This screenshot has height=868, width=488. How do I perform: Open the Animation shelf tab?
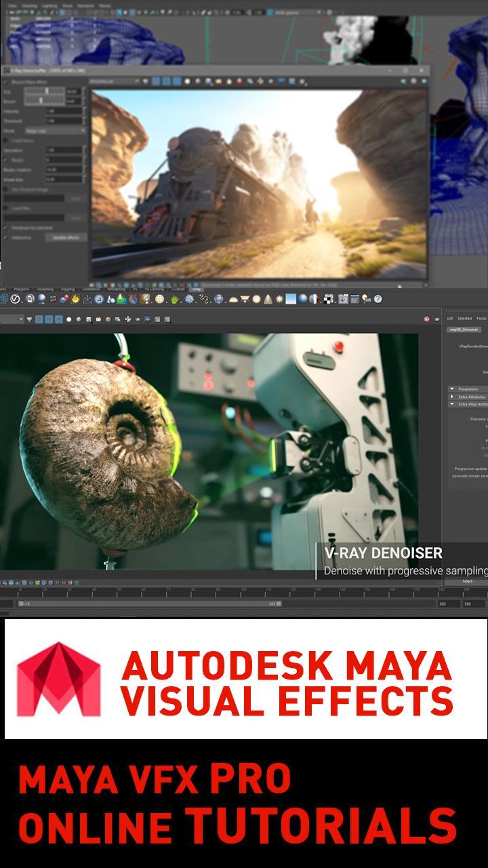(91, 289)
